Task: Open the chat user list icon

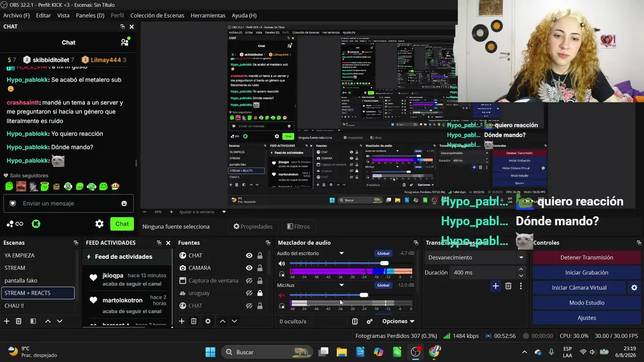Action: click(125, 42)
